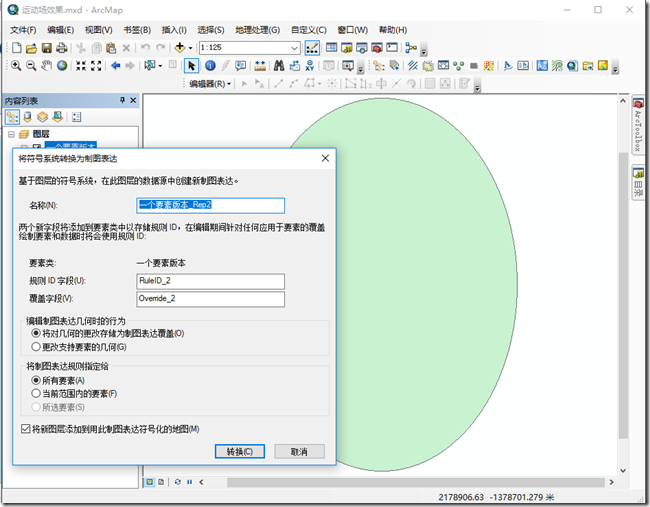Image resolution: width=650 pixels, height=507 pixels.
Task: Click the RuleID_2 field input
Action: [x=211, y=281]
